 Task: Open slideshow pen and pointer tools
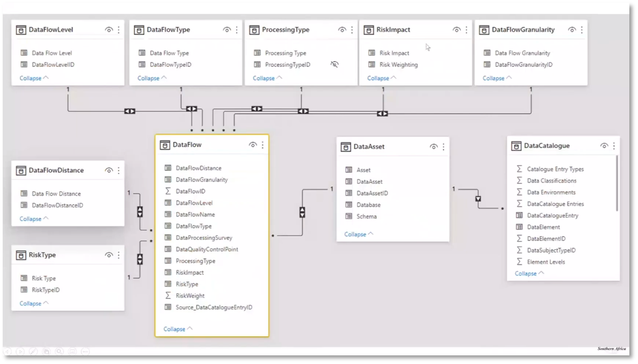pos(33,351)
